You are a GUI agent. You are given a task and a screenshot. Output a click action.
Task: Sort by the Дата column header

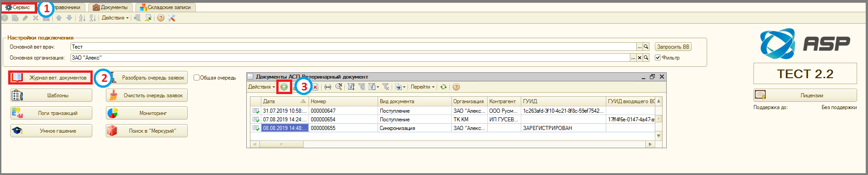(x=284, y=101)
